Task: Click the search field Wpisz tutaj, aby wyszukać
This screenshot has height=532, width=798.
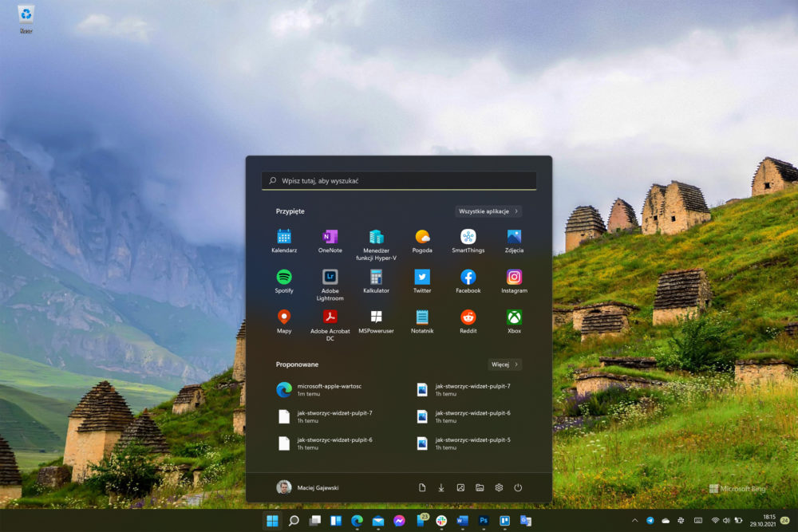Action: tap(399, 180)
